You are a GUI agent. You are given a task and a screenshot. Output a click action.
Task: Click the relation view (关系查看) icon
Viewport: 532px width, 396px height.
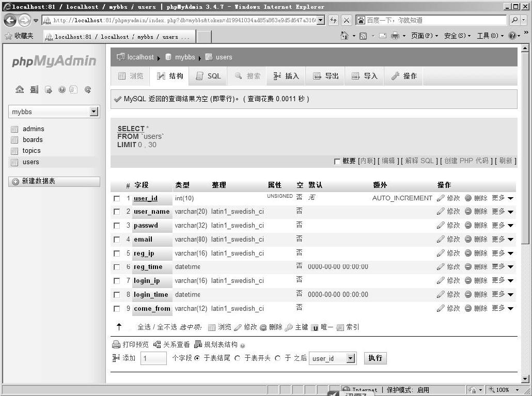[157, 344]
